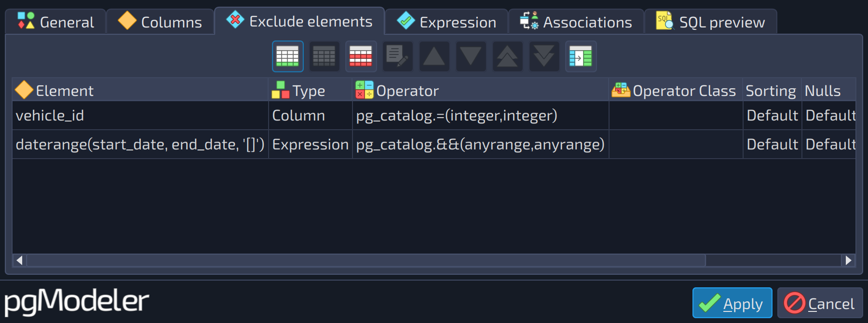Move selected row to the top
Image resolution: width=868 pixels, height=323 pixels.
click(x=507, y=56)
